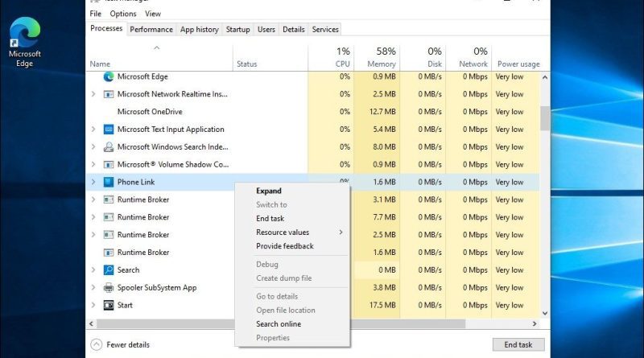This screenshot has height=358, width=644.
Task: Expand the Microsoft Windows Search Indexer row
Action: (x=93, y=147)
